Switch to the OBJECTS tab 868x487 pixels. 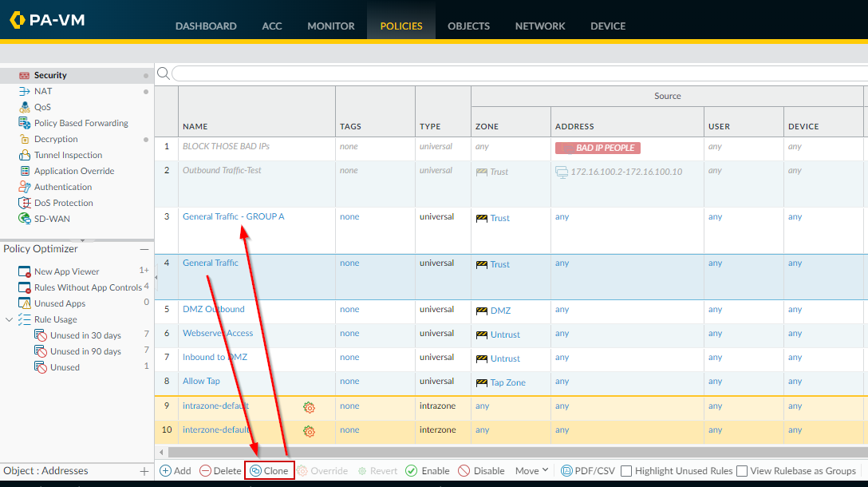click(468, 26)
